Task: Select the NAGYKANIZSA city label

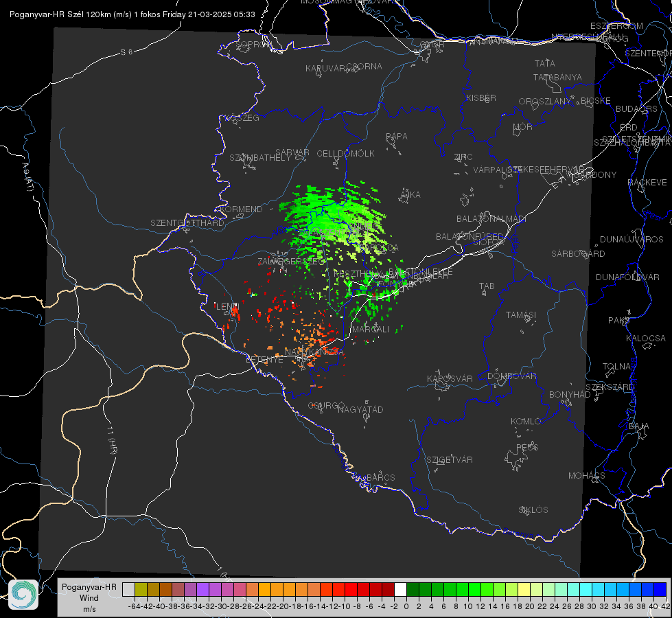Action: tap(314, 352)
